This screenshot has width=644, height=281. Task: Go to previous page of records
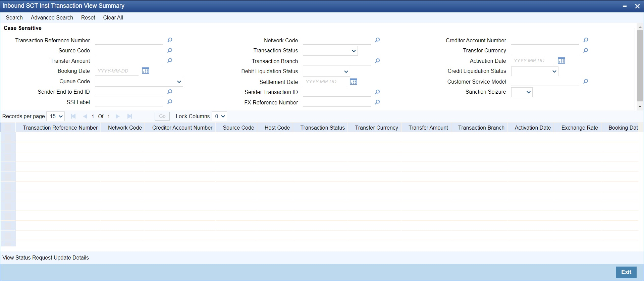[x=85, y=116]
